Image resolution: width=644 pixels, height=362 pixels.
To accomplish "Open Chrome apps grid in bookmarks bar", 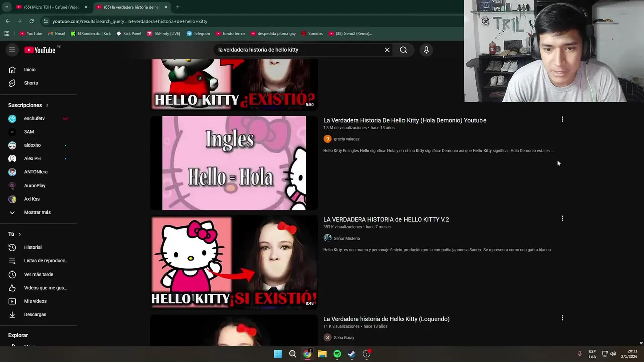I will point(7,33).
